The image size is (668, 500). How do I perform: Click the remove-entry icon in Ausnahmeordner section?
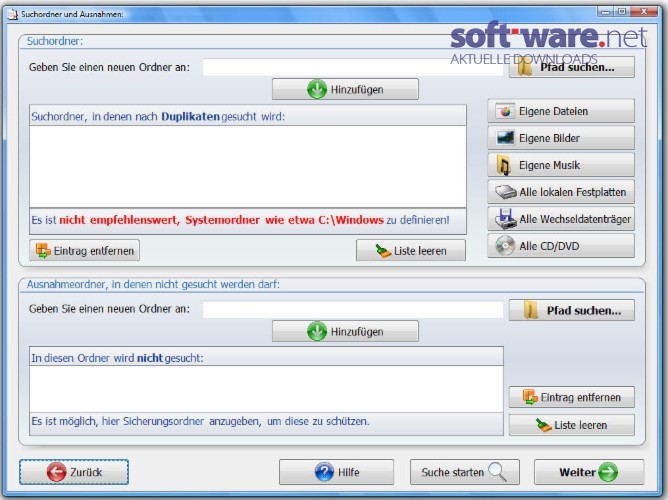click(x=530, y=397)
